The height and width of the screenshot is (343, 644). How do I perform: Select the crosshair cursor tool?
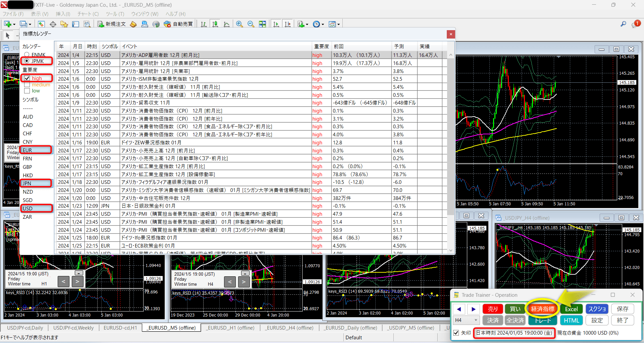click(53, 24)
